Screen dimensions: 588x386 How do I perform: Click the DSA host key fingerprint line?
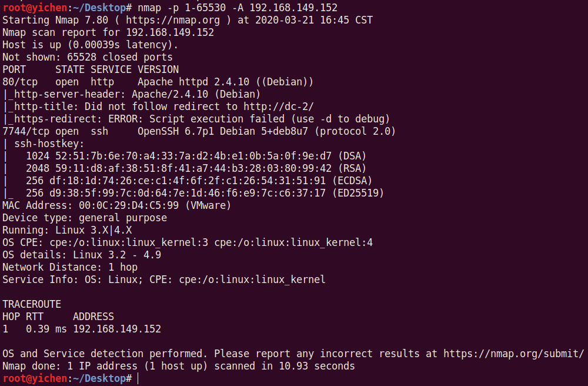[x=193, y=156]
